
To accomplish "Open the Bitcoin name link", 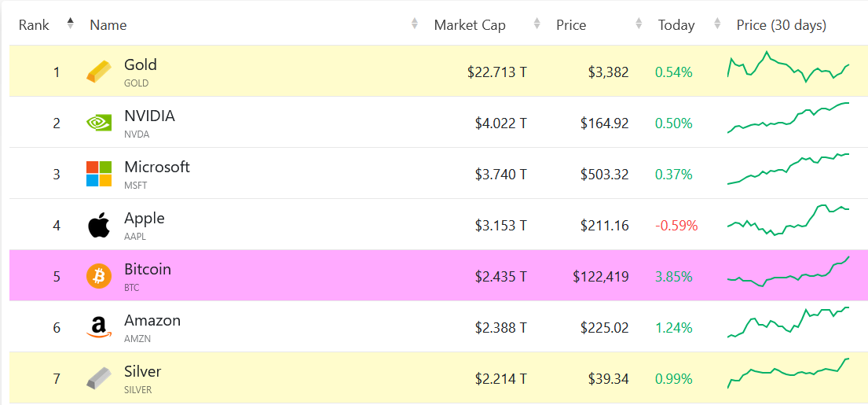I will 147,269.
